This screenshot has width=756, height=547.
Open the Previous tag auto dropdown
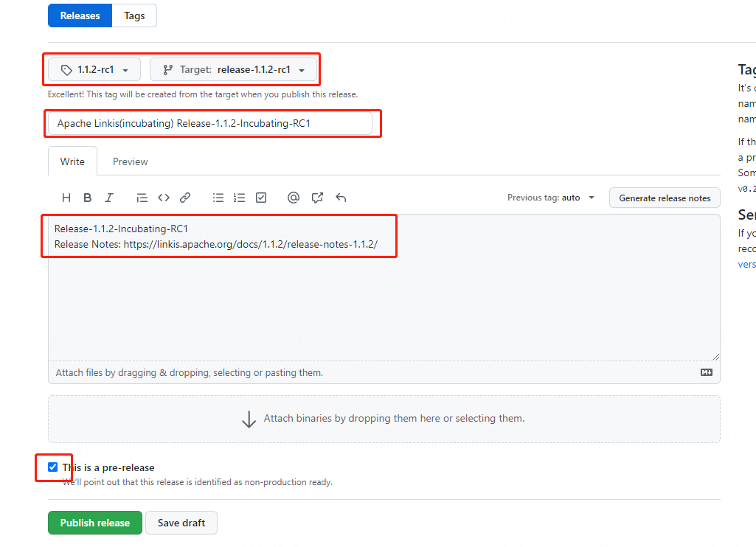pos(551,198)
